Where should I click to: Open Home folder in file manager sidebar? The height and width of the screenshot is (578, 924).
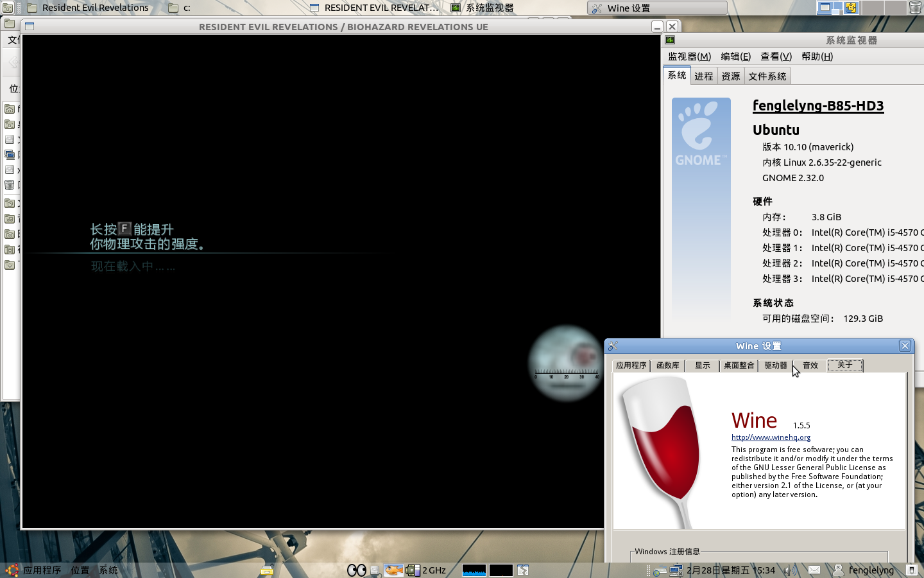point(10,109)
